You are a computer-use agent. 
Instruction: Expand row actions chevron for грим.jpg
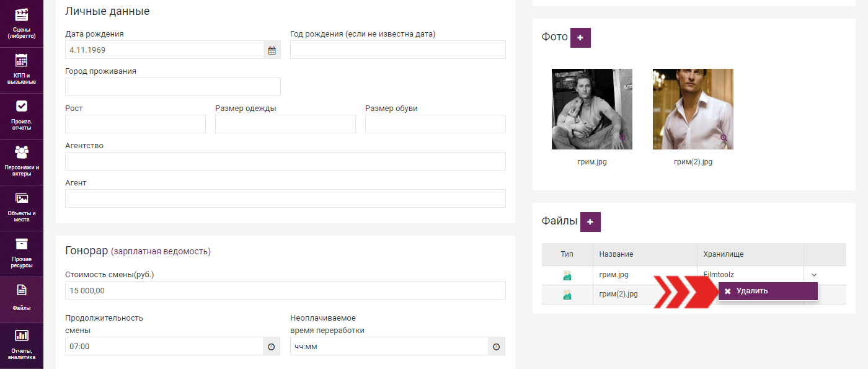pos(814,275)
